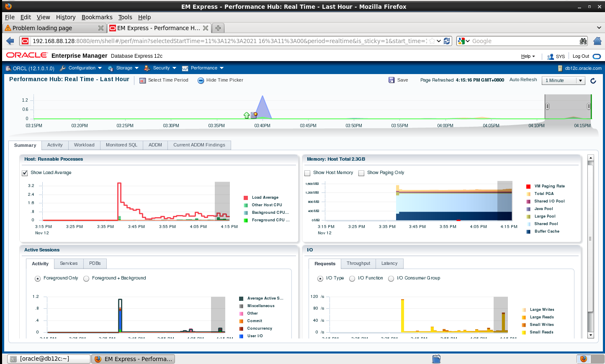Open the Bookmarks menu

click(x=97, y=17)
